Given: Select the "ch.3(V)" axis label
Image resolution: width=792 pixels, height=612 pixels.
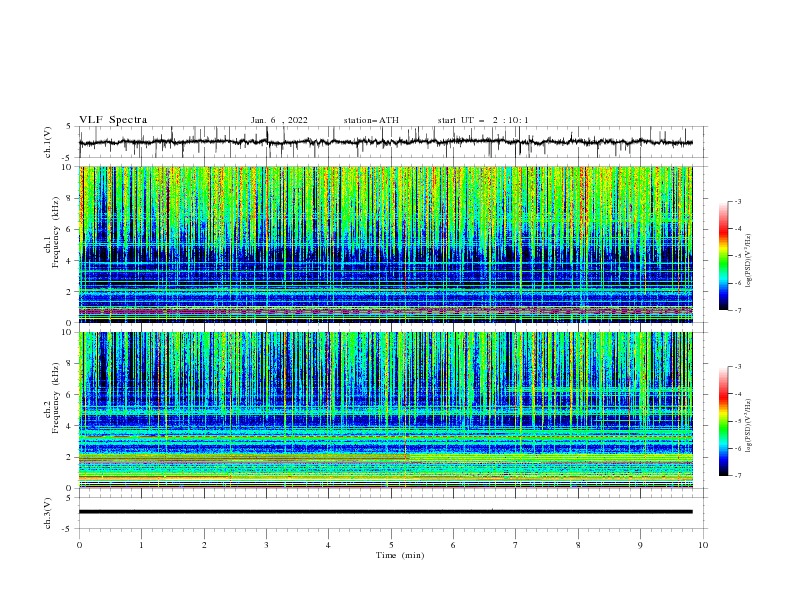Looking at the screenshot, I should pos(48,513).
